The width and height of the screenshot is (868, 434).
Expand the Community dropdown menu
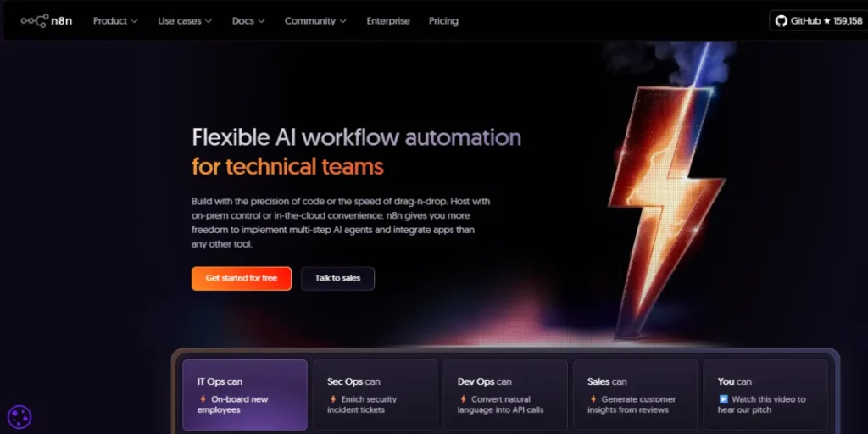[x=315, y=21]
